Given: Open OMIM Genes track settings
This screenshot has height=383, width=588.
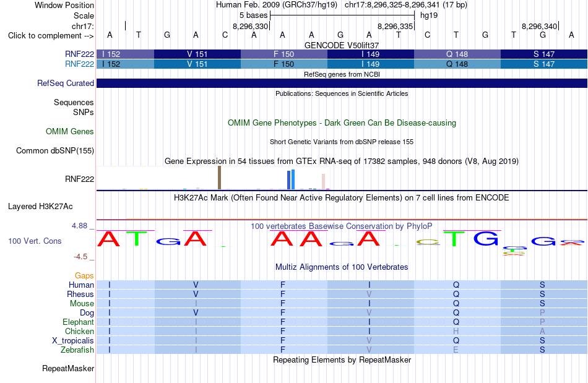Looking at the screenshot, I should (70, 132).
